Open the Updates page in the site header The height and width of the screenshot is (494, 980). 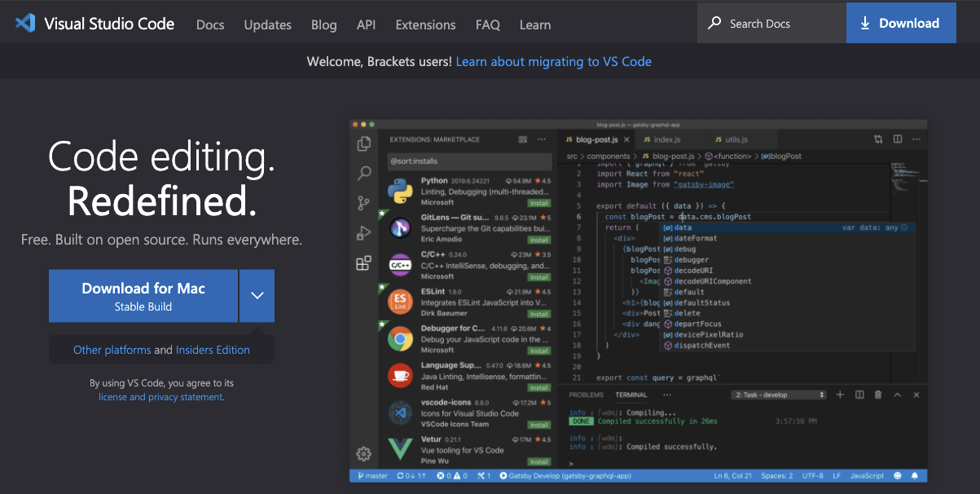click(268, 24)
